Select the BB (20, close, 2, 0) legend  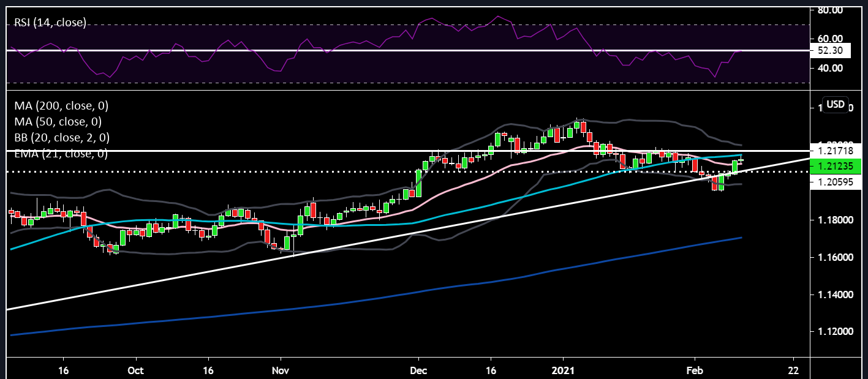(62, 138)
